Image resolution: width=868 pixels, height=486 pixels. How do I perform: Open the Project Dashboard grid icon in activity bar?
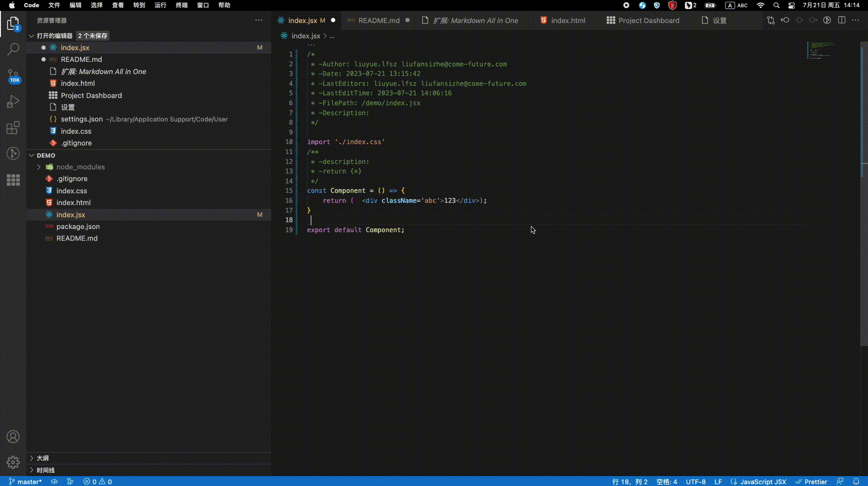[x=13, y=180]
